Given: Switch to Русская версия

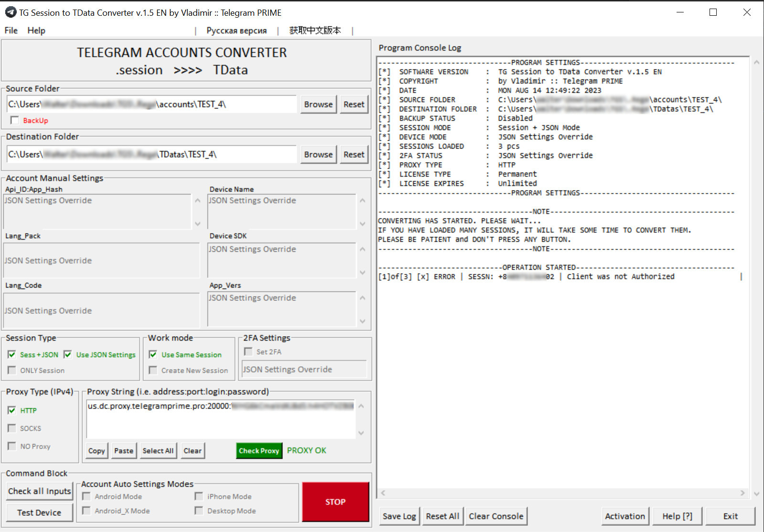Looking at the screenshot, I should pyautogui.click(x=237, y=31).
